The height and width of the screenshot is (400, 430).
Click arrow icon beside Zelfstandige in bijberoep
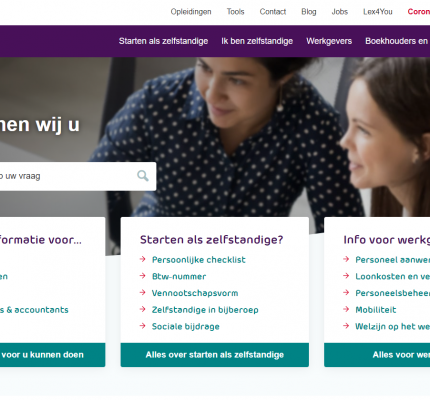pos(143,309)
